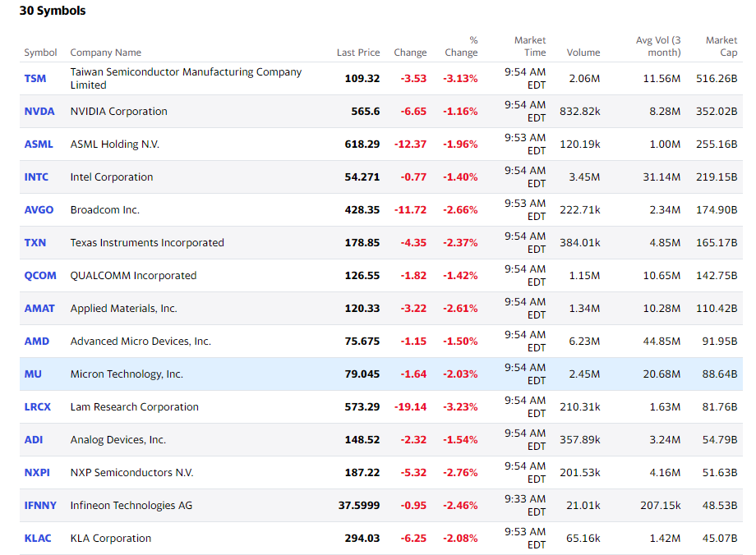This screenshot has width=756, height=555.
Task: Select ASML last price 618.29
Action: 362,144
